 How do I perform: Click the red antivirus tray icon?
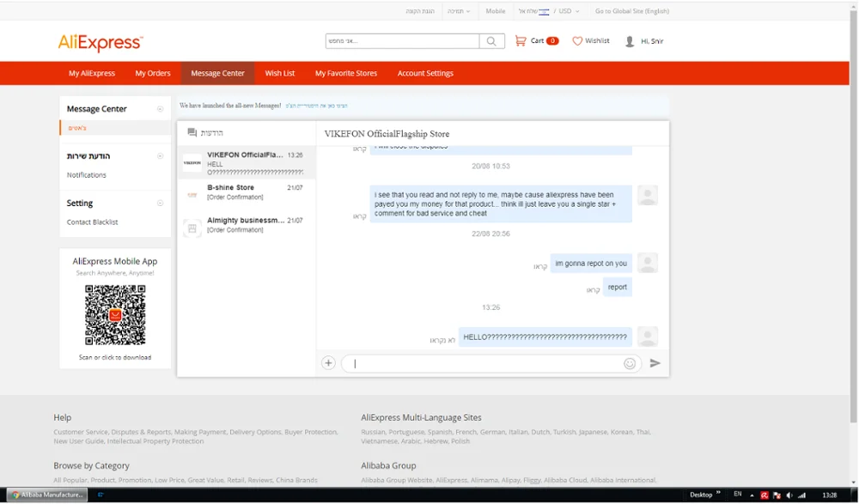[765, 495]
